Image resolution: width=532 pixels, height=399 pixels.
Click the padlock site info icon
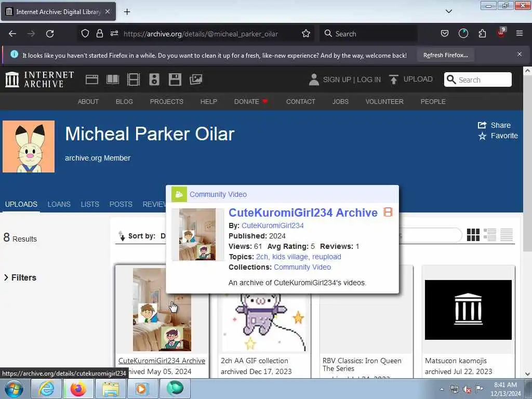[x=99, y=34]
